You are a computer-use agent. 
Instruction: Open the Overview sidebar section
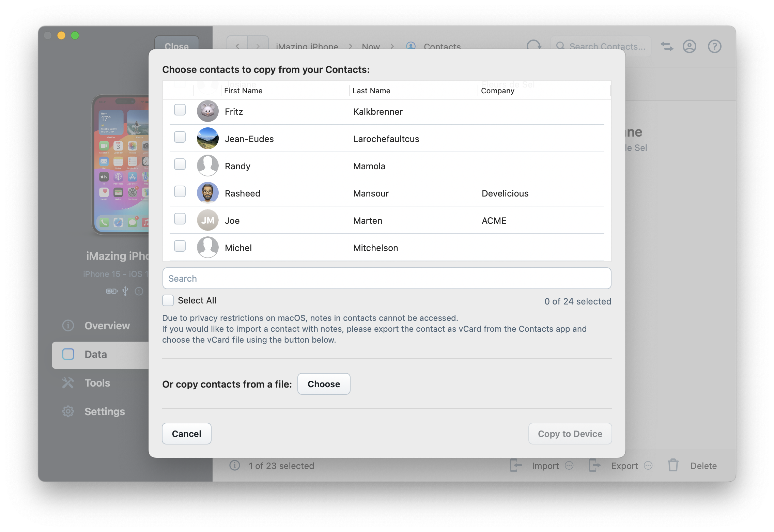point(107,326)
